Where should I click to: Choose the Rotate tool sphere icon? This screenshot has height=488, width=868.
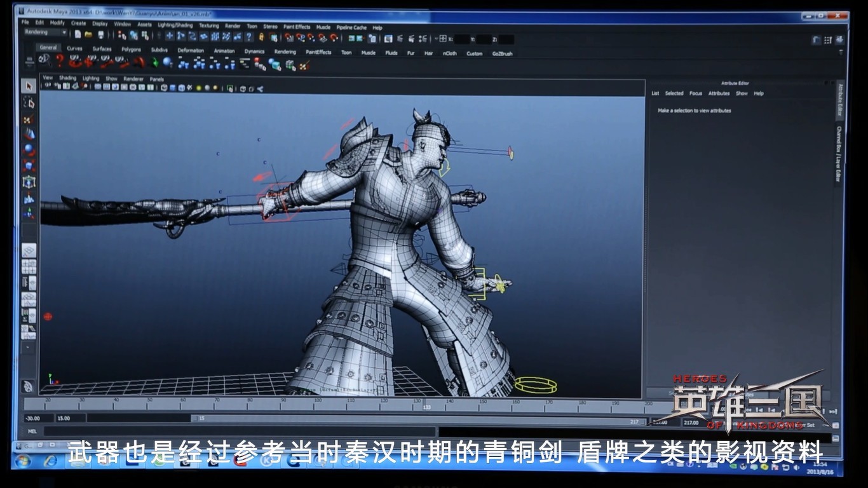pos(29,150)
